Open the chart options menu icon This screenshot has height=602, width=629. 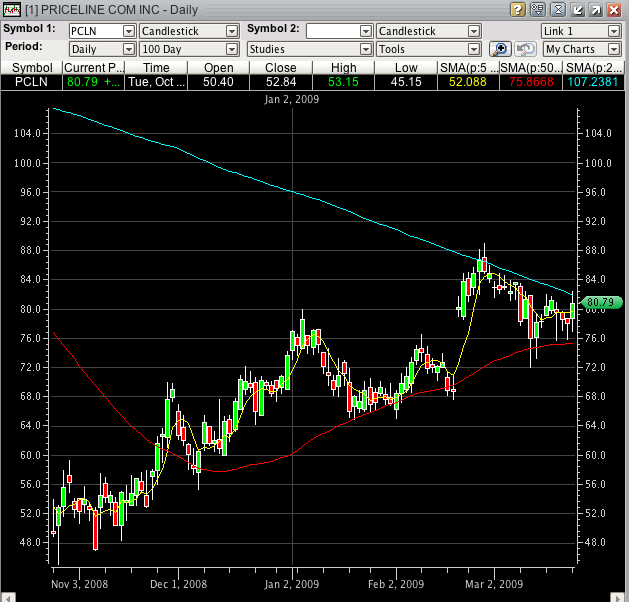(537, 9)
